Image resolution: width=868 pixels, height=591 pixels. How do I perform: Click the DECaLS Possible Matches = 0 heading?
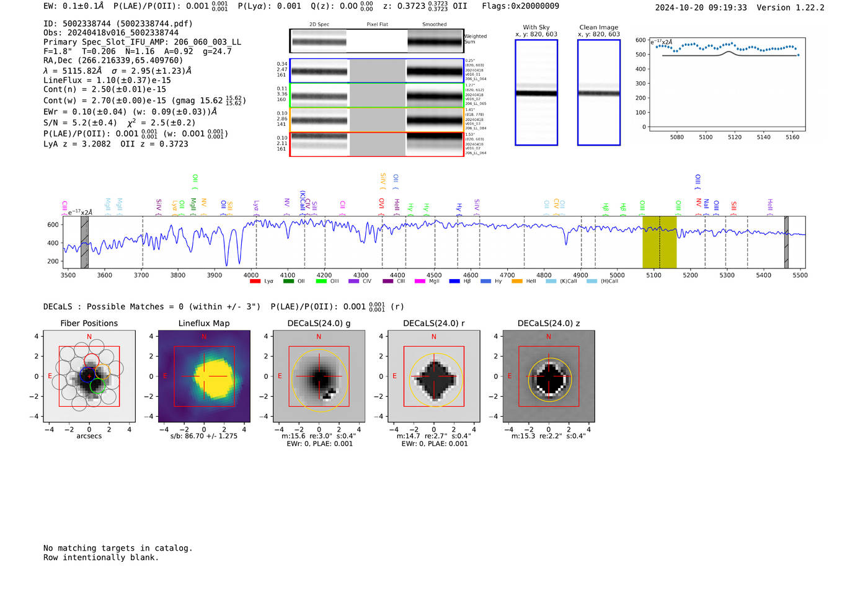click(x=152, y=306)
